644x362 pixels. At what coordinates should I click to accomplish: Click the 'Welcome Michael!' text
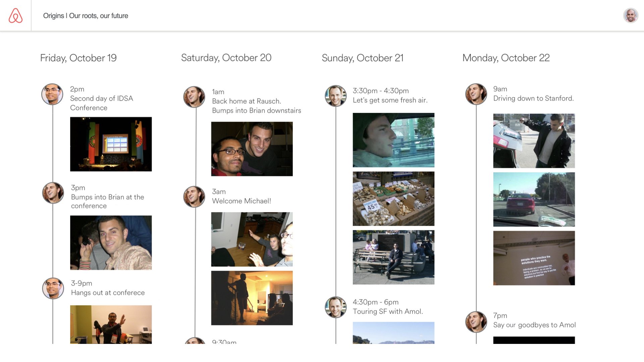241,201
